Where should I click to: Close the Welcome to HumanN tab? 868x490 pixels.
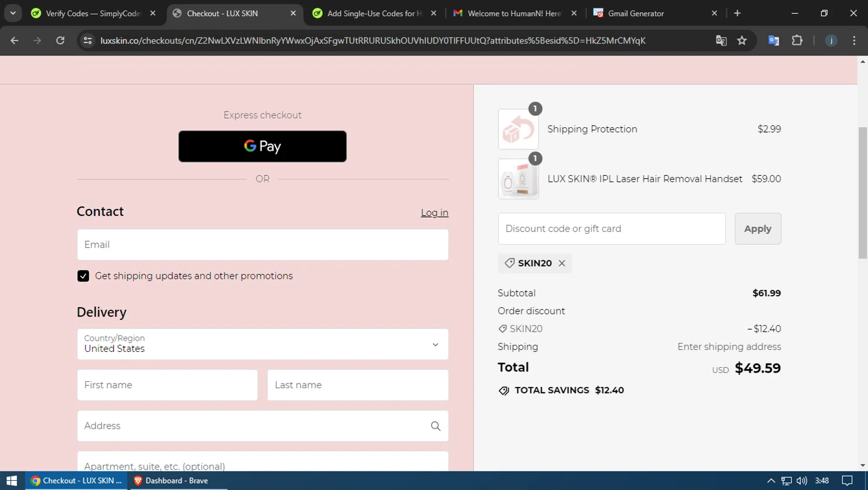(x=573, y=13)
